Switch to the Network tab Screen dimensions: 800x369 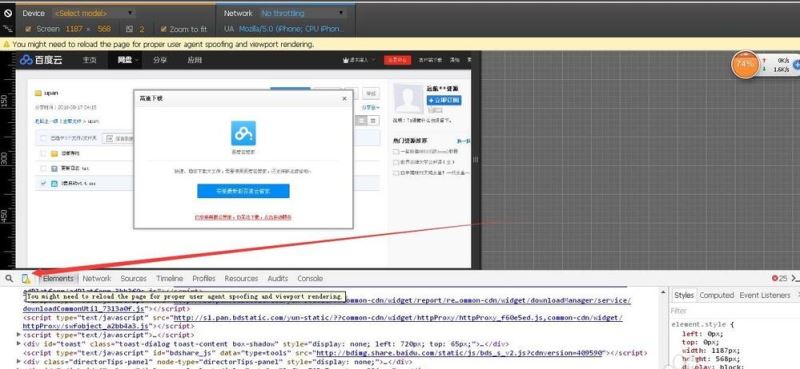pos(96,279)
